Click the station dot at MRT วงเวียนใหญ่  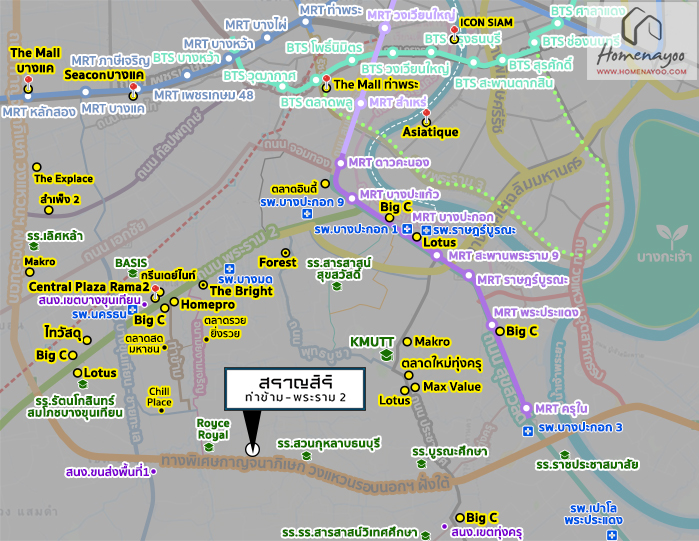pos(385,28)
